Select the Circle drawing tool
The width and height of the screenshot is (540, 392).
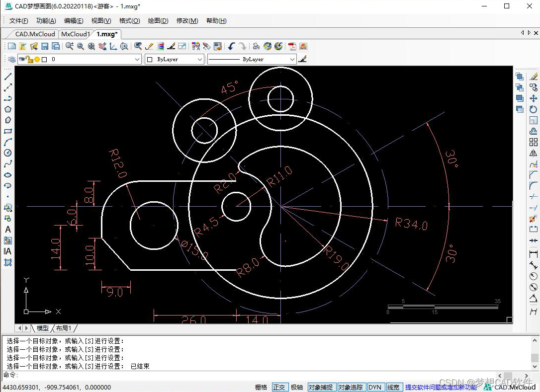8,153
